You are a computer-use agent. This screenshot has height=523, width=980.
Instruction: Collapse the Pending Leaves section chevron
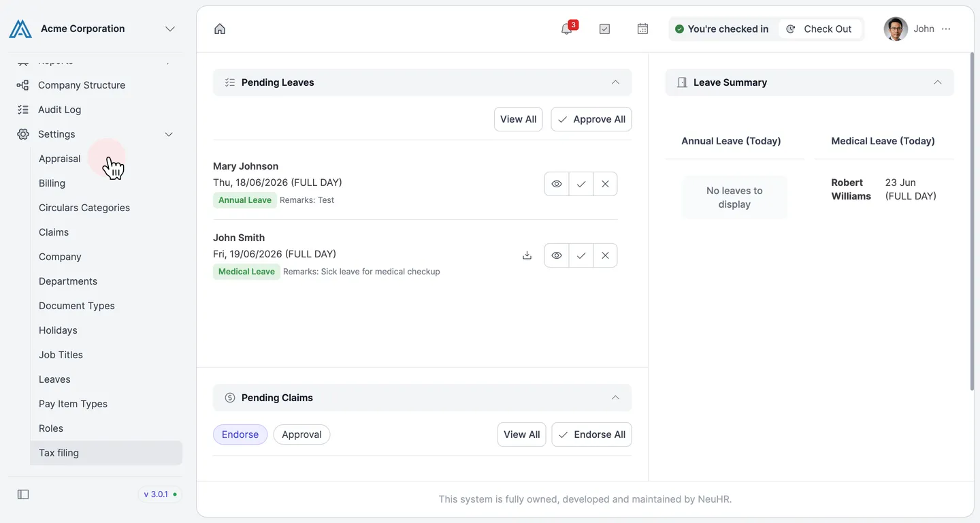pos(615,82)
